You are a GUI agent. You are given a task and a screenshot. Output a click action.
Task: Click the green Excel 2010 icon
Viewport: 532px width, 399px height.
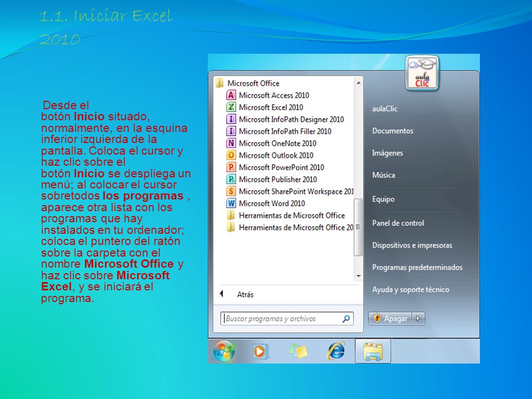pyautogui.click(x=231, y=107)
